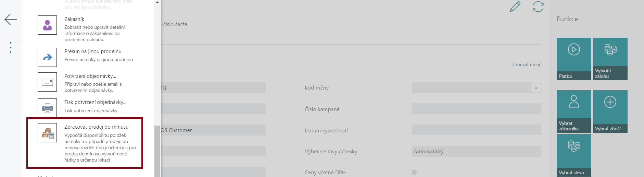The image size is (644, 177).
Task: Click the Vybrat zákazníka tile
Action: (574, 111)
